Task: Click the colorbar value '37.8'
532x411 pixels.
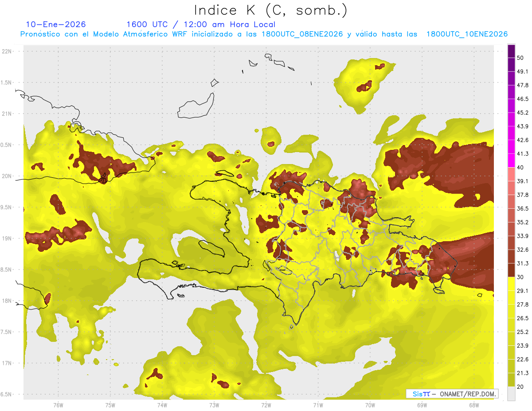Action: click(522, 195)
